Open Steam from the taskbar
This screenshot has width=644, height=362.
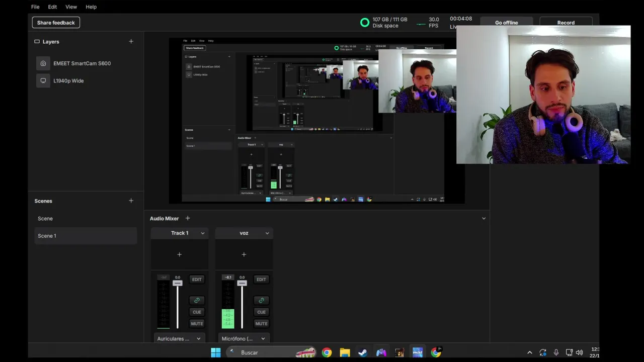pyautogui.click(x=363, y=352)
